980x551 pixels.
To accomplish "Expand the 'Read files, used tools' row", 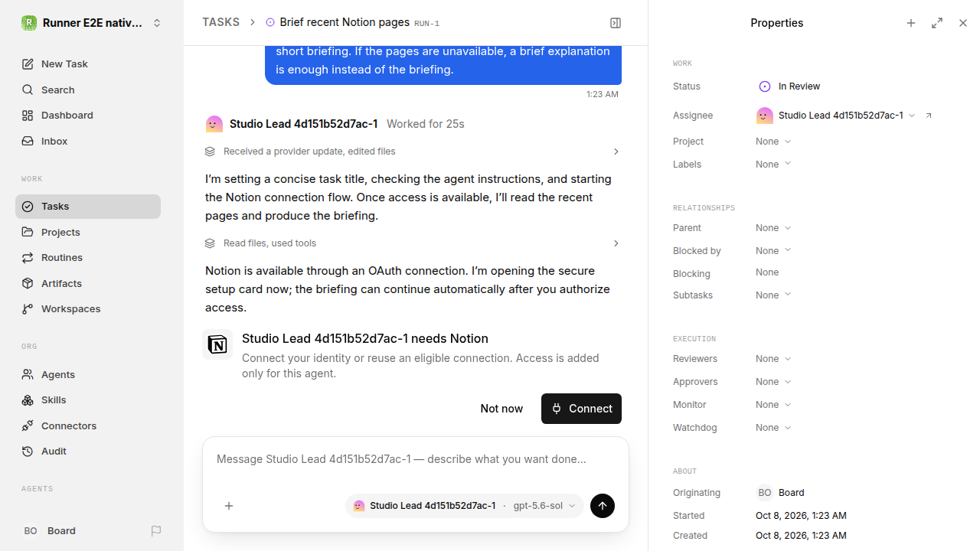I will 412,243.
